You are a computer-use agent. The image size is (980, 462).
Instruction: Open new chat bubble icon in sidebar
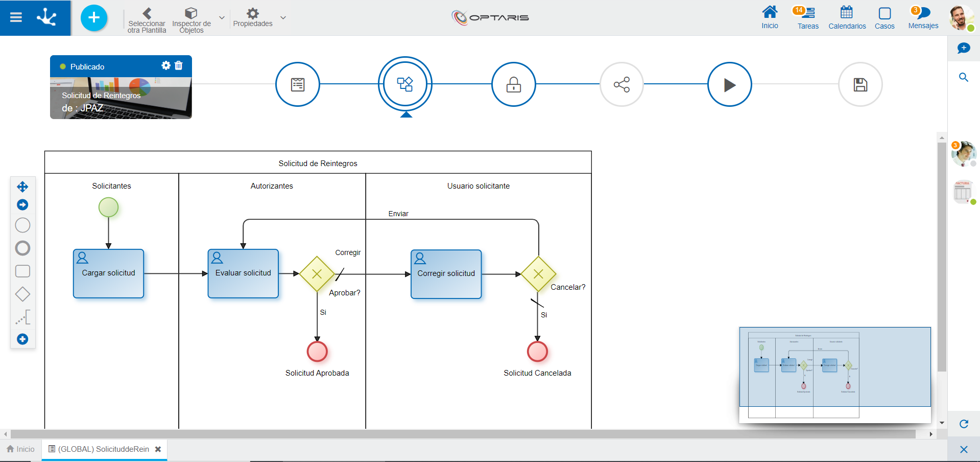coord(964,48)
